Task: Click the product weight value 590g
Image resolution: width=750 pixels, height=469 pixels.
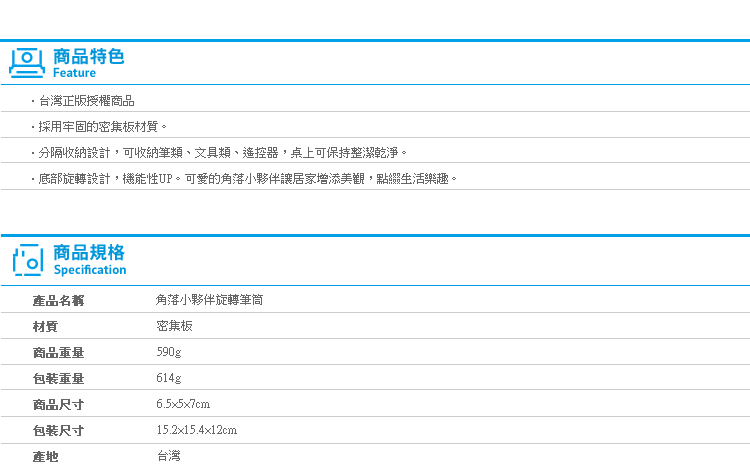Action: pos(169,352)
